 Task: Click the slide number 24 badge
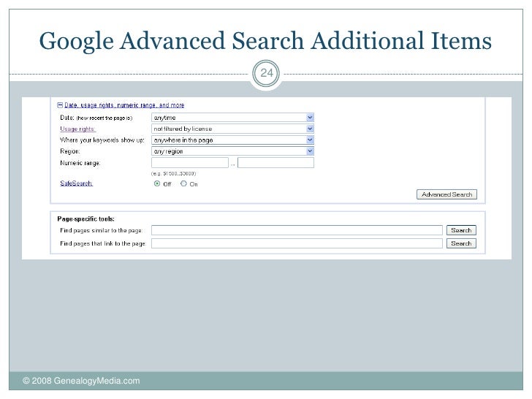[266, 73]
